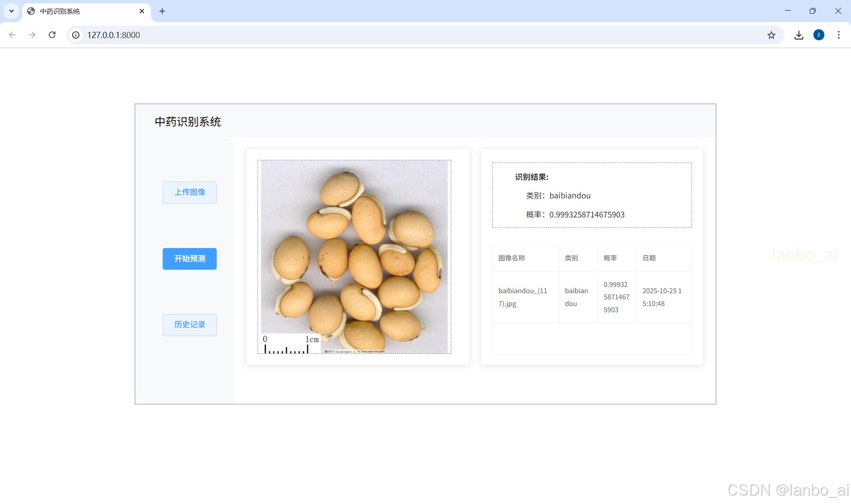This screenshot has width=851, height=504.
Task: Select the 中药识别系统 browser tab
Action: [80, 11]
